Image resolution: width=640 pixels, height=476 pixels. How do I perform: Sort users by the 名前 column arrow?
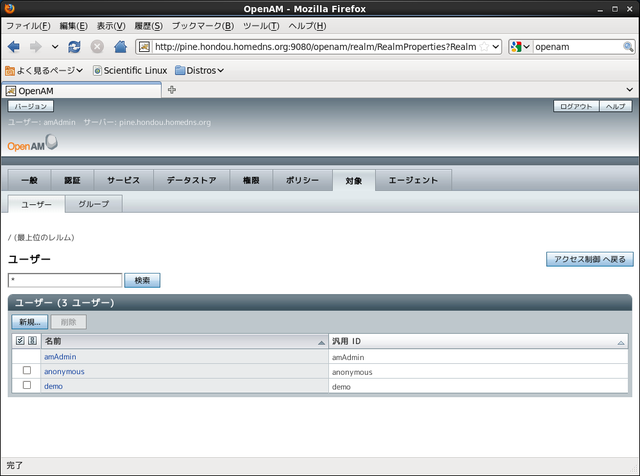pyautogui.click(x=322, y=342)
